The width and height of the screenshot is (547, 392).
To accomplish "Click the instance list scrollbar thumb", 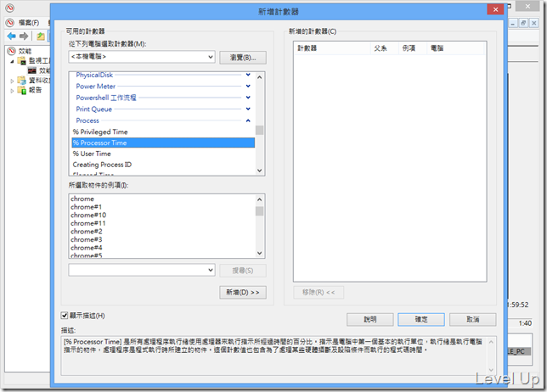I will [259, 211].
